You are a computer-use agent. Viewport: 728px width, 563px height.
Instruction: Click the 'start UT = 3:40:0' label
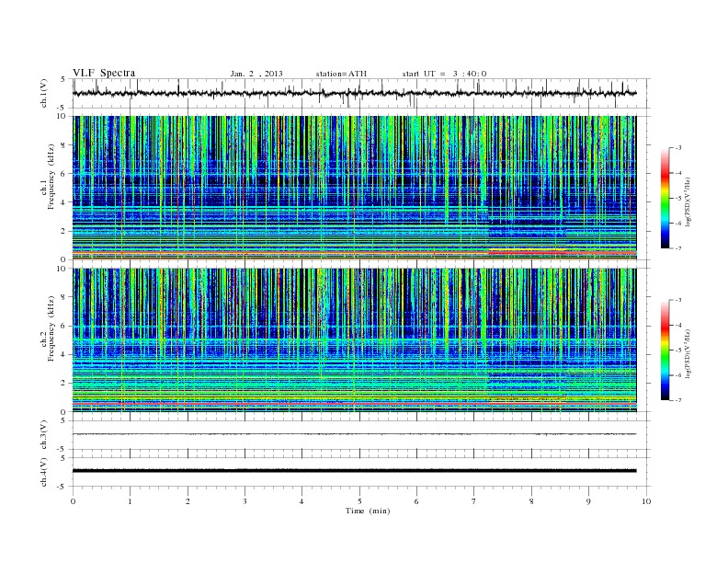(444, 74)
